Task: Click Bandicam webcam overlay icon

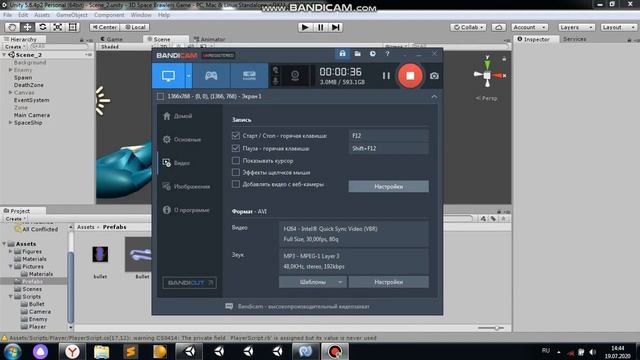Action: pos(295,76)
